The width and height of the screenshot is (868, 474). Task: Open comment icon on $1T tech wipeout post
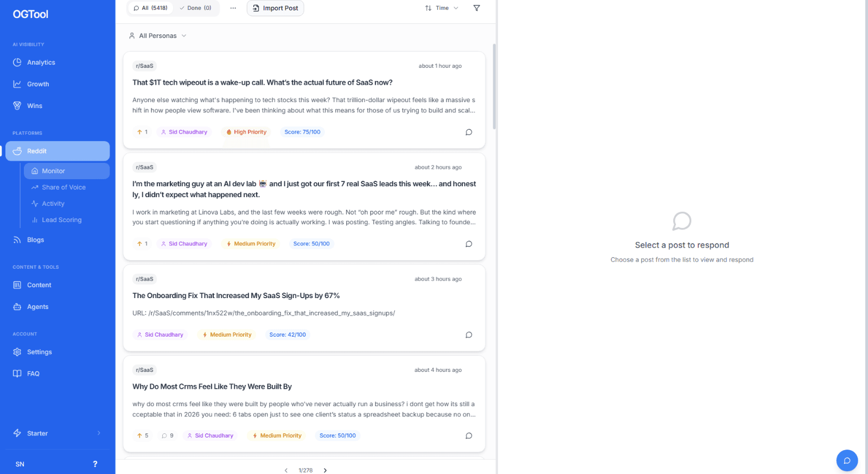tap(469, 132)
